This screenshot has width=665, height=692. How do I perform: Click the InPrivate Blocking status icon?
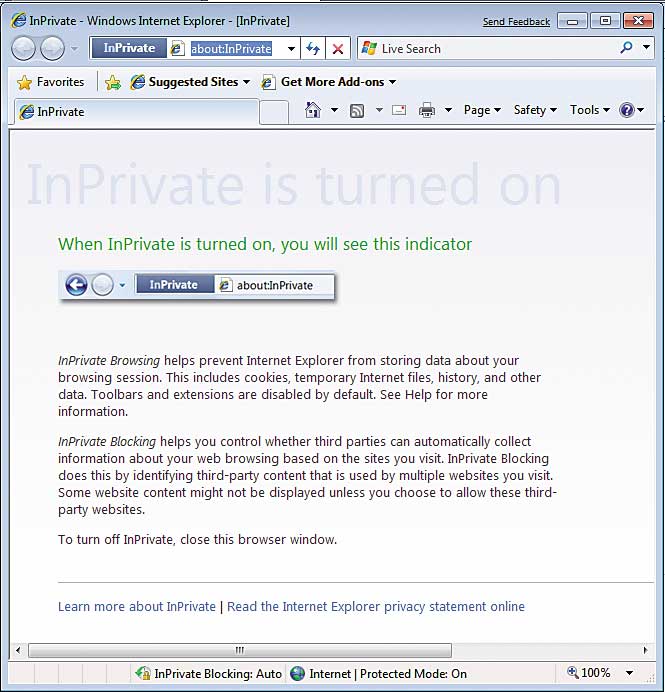tap(143, 673)
